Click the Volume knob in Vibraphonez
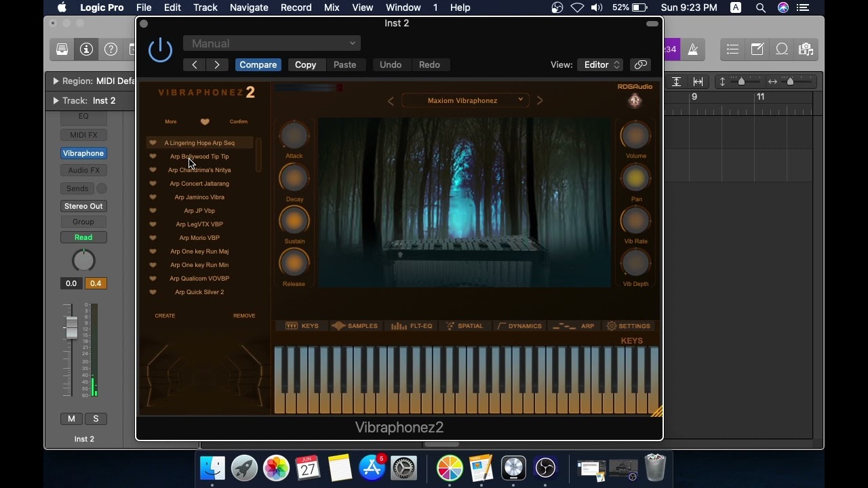The height and width of the screenshot is (488, 868). (635, 136)
